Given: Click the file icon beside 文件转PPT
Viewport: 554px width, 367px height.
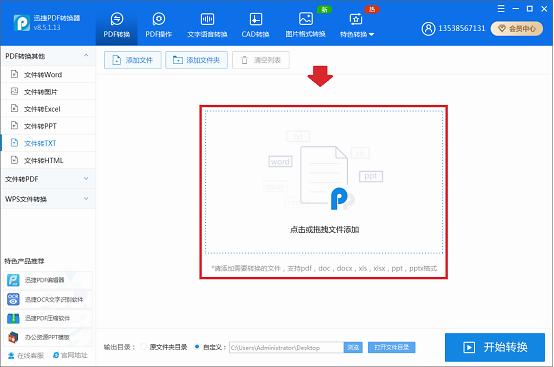Looking at the screenshot, I should coord(14,125).
